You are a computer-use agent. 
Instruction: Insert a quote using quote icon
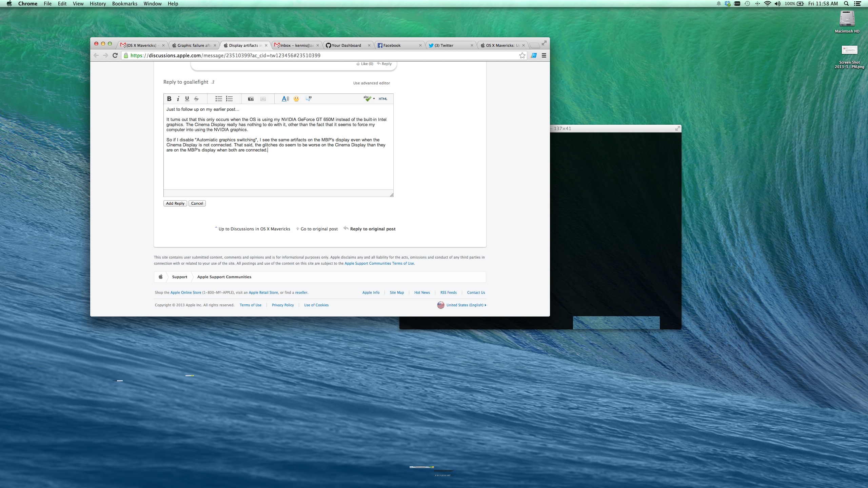click(x=309, y=99)
